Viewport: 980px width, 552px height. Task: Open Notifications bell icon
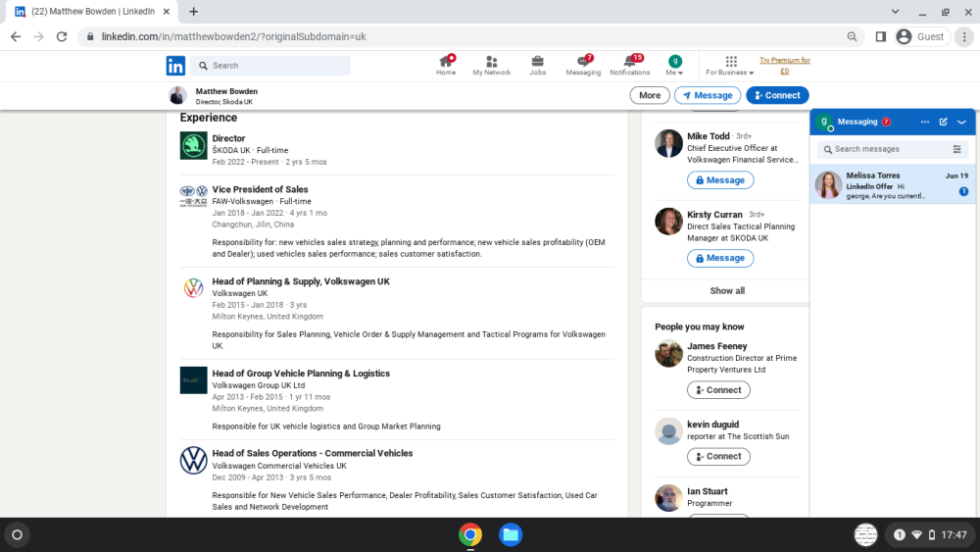pyautogui.click(x=629, y=65)
